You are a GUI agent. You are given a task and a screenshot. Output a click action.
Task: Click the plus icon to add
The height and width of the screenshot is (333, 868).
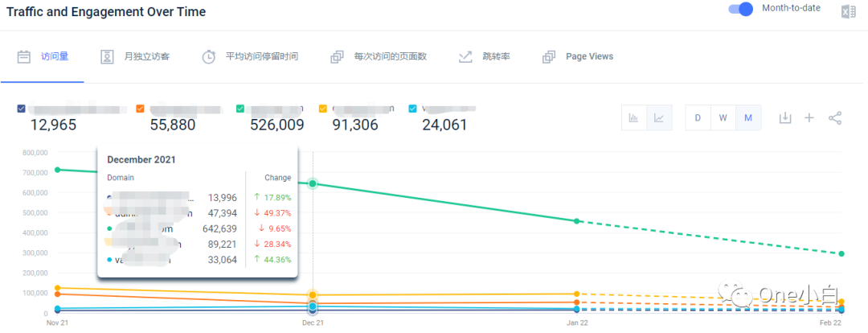[x=809, y=117]
